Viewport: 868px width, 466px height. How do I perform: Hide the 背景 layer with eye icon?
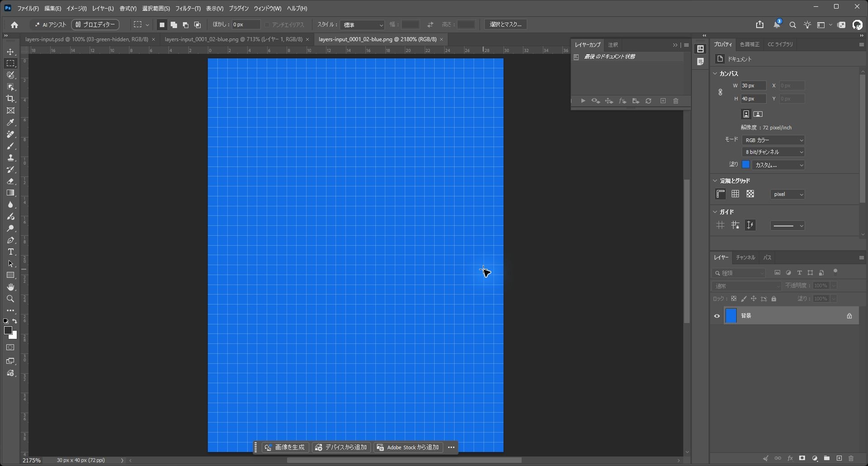point(717,316)
